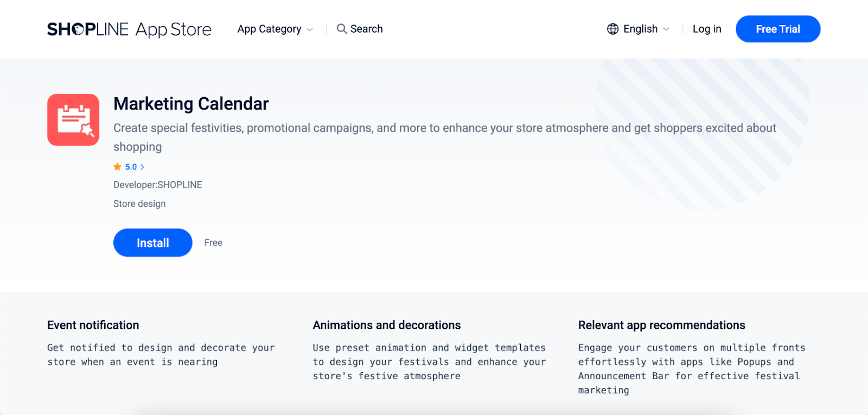Click the chevron next to 5.0 rating
Image resolution: width=868 pixels, height=415 pixels.
click(143, 167)
